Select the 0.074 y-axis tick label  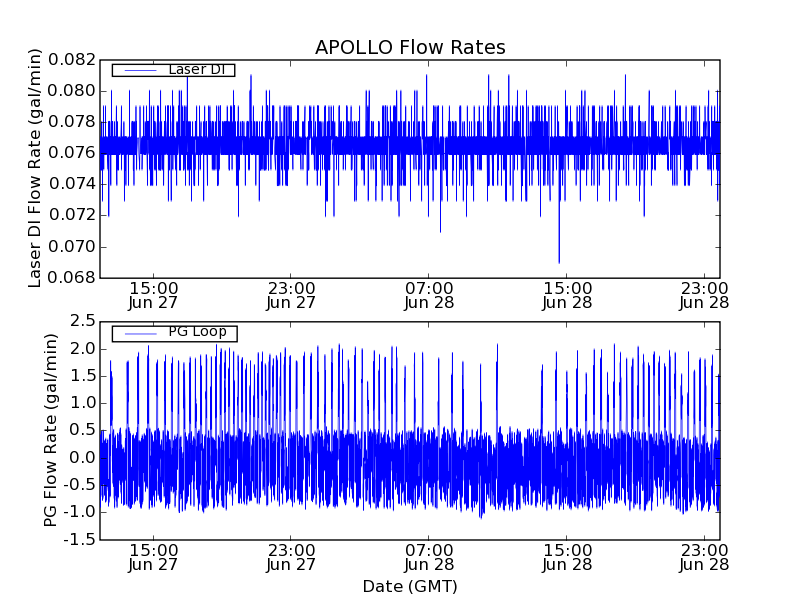point(72,184)
